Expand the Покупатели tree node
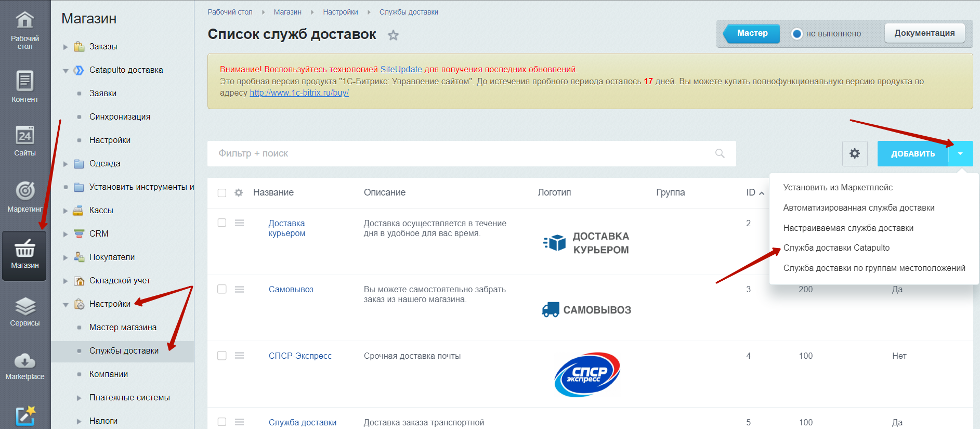980x429 pixels. point(66,257)
